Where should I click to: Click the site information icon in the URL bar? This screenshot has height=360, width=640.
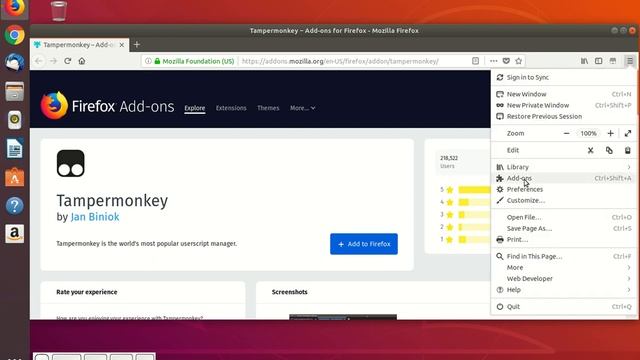[x=148, y=61]
